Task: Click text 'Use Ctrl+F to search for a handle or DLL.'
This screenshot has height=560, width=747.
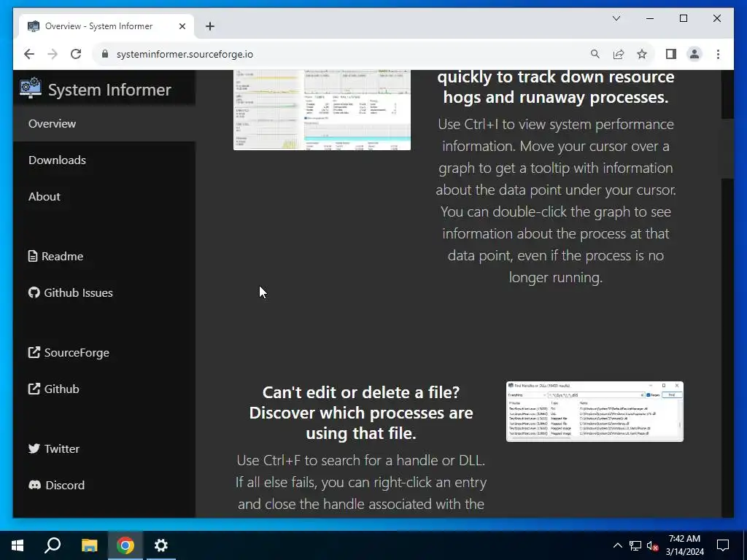Action: [361, 460]
